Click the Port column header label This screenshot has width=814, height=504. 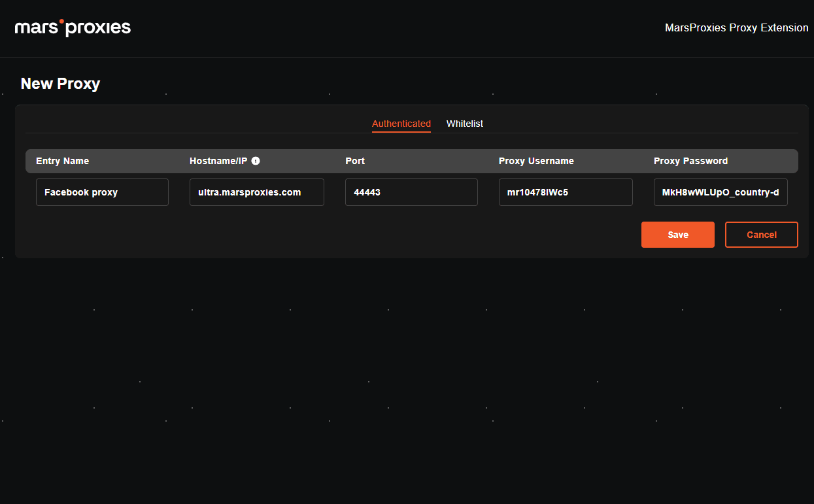coord(355,161)
